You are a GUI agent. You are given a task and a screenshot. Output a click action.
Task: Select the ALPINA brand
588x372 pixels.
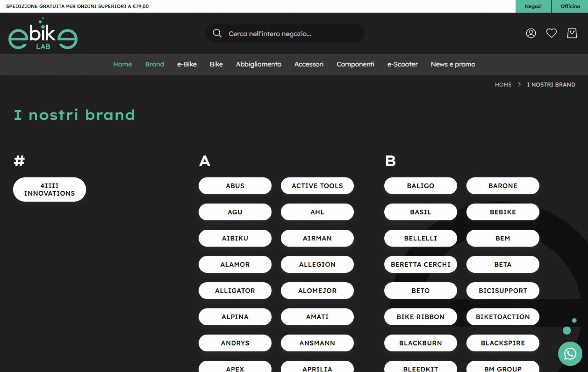(235, 317)
